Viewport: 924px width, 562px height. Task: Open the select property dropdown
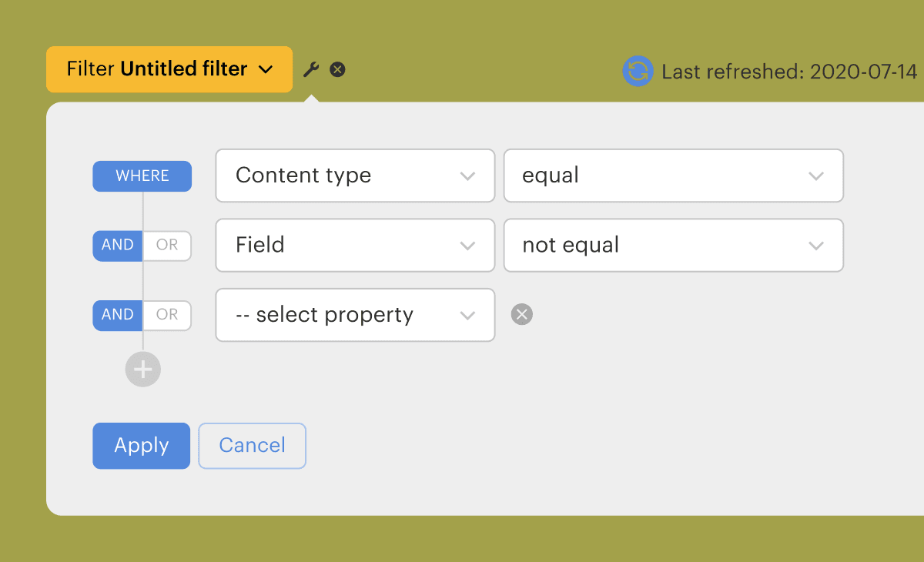355,315
